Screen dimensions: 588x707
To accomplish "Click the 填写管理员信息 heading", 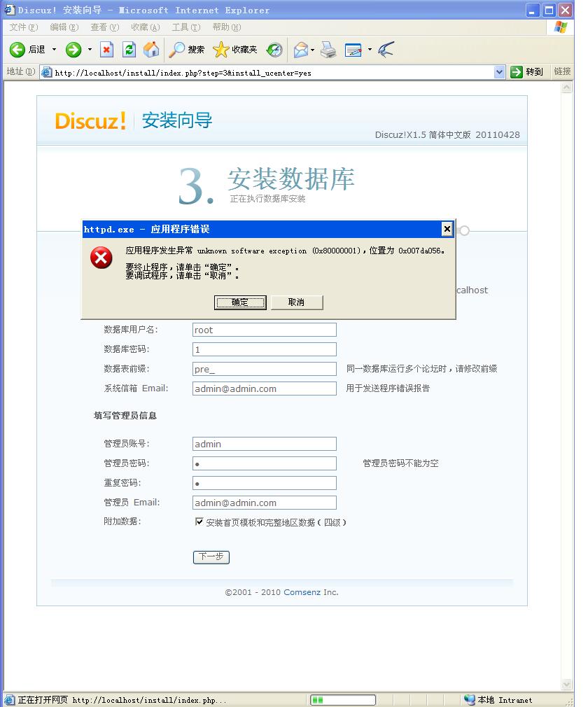I will [x=125, y=415].
